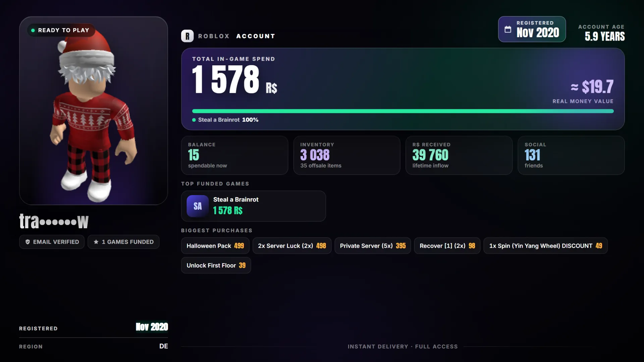Click the Steal a Brainrot 100% label
The width and height of the screenshot is (644, 362).
[228, 120]
